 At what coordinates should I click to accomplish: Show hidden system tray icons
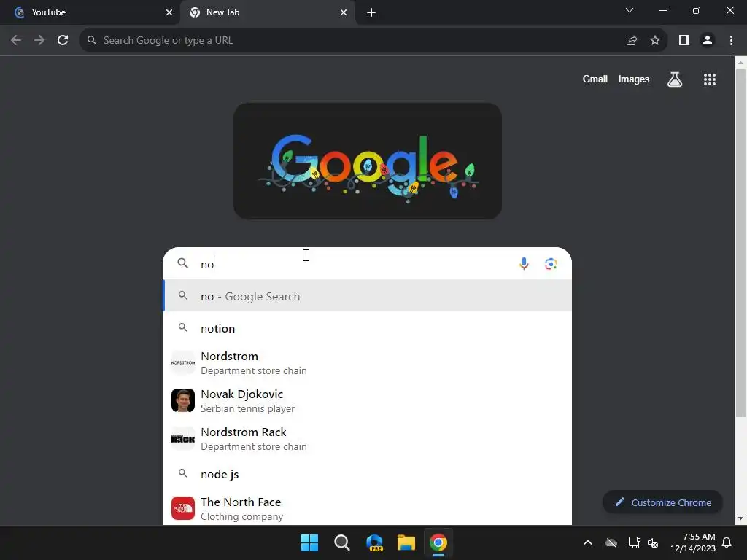[x=588, y=542]
